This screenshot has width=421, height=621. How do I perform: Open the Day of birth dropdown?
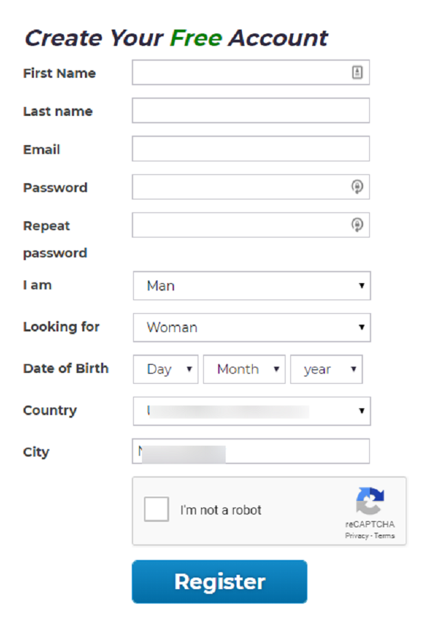click(166, 369)
